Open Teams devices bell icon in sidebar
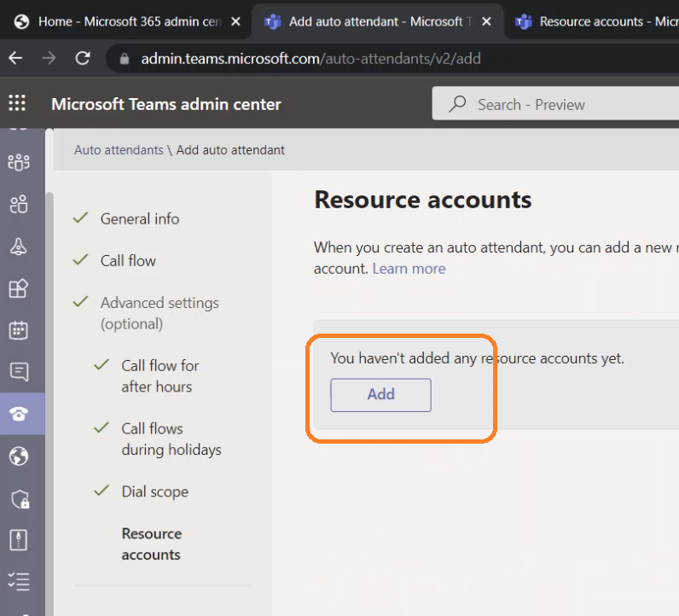The width and height of the screenshot is (679, 616). pyautogui.click(x=18, y=247)
